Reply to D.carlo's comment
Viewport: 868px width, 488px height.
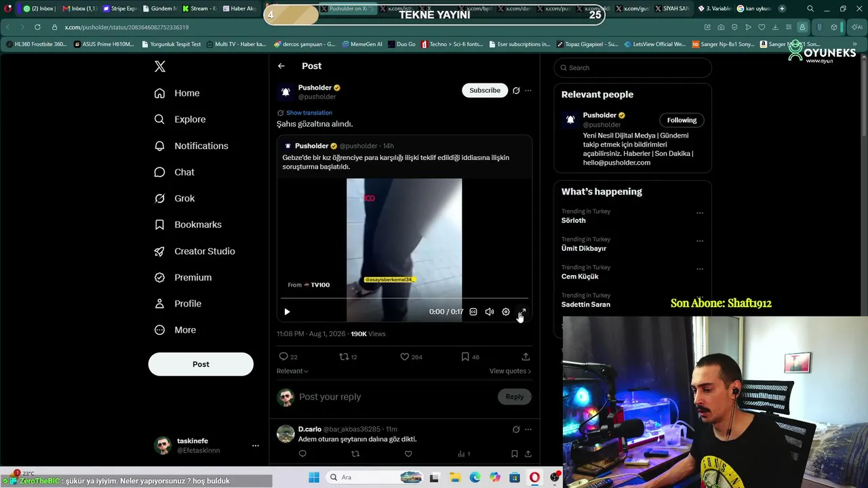tap(302, 454)
